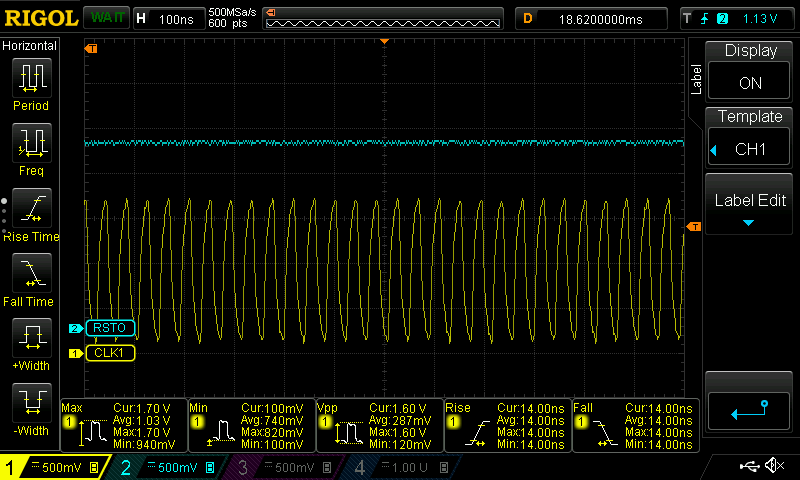Click the Fall Cur:14.00ns value

[659, 409]
